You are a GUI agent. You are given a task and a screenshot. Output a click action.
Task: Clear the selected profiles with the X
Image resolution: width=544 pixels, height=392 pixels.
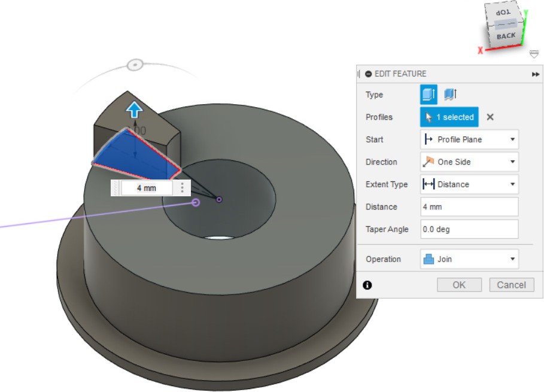click(490, 117)
